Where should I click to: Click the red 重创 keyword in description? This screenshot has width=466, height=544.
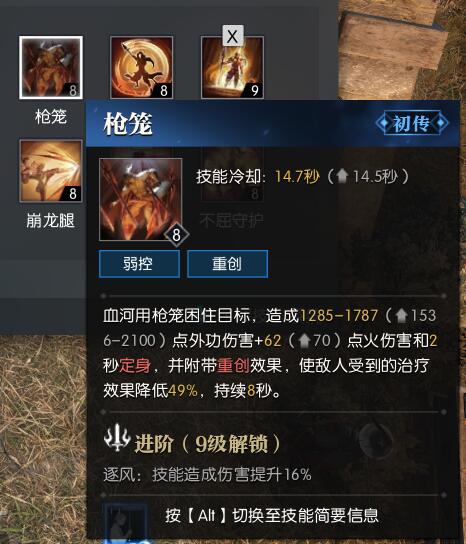click(x=234, y=366)
